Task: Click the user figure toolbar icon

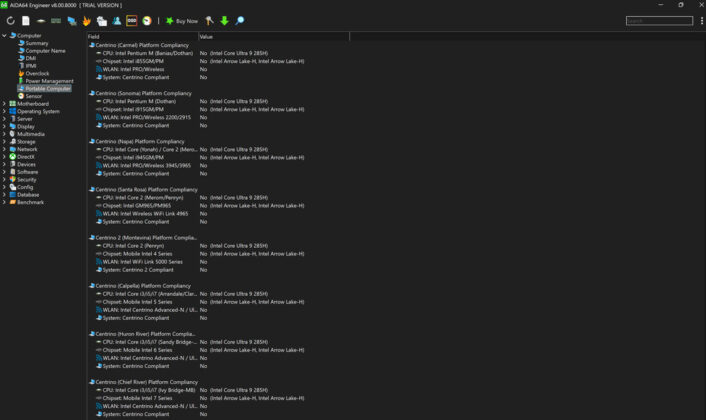Action: [x=117, y=21]
